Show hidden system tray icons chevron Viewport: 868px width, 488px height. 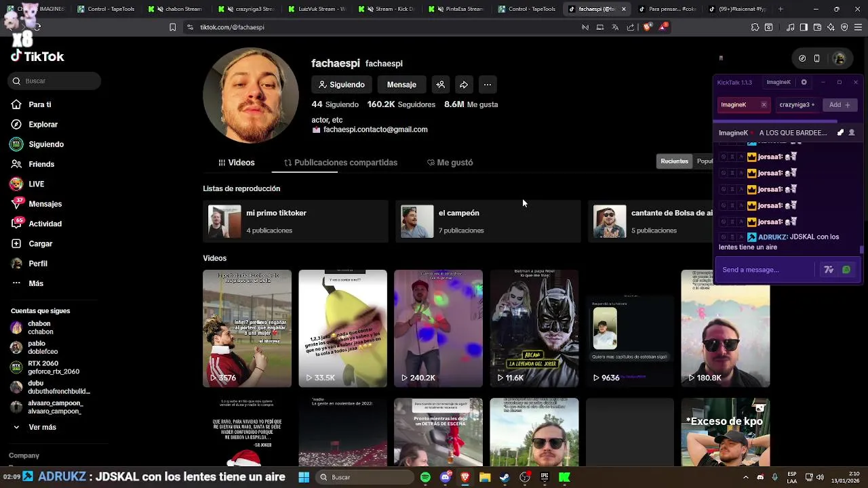745,477
